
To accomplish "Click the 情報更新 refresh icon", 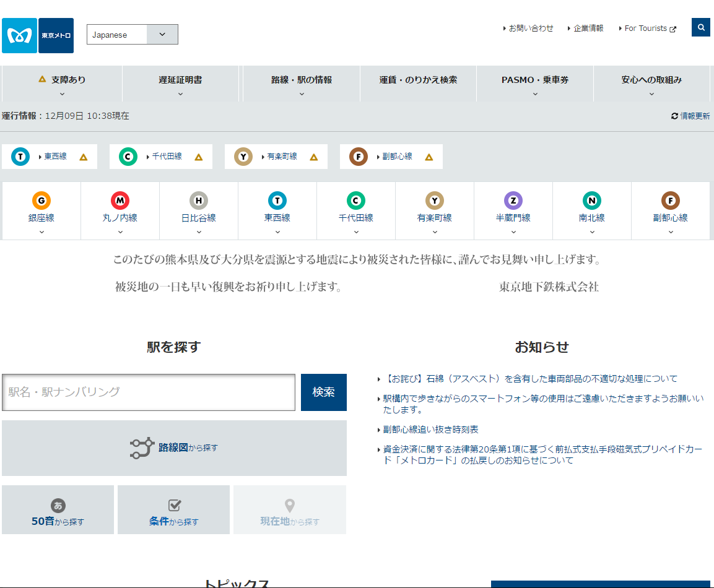I will click(674, 116).
